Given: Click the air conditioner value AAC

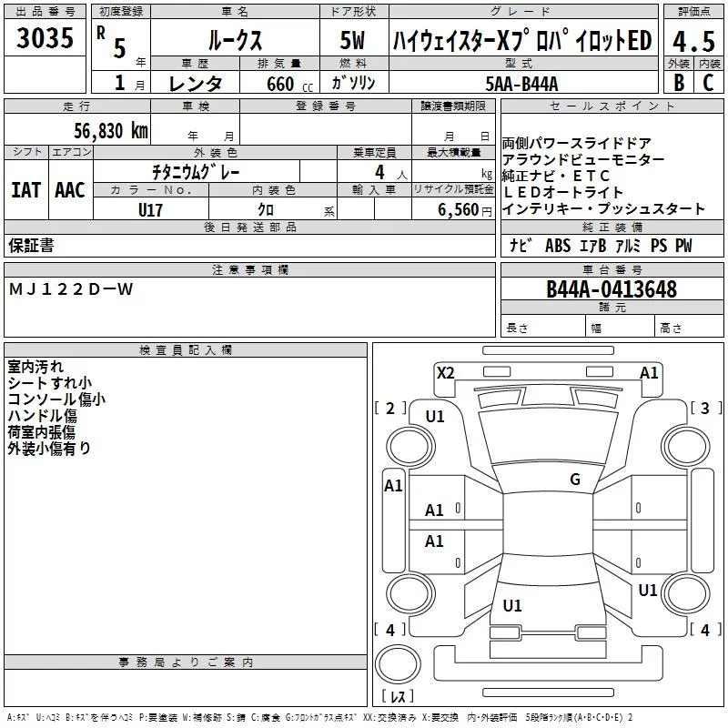Looking at the screenshot, I should [70, 190].
